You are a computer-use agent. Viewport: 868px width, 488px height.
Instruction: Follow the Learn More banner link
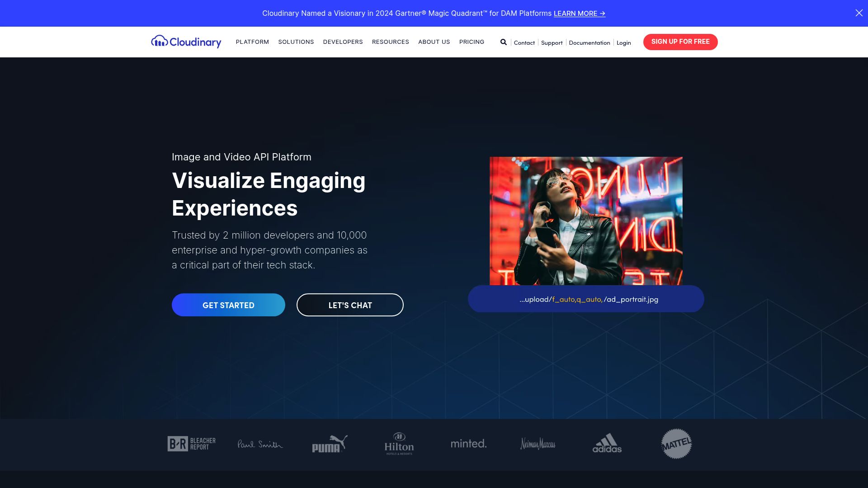coord(580,14)
